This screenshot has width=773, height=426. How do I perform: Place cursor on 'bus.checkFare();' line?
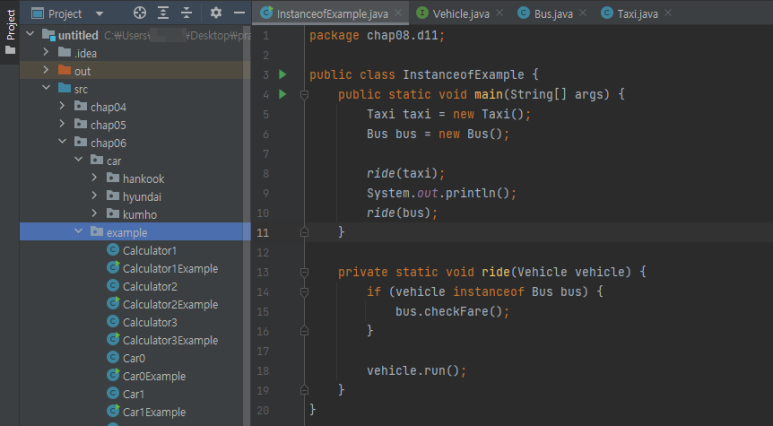pyautogui.click(x=452, y=312)
